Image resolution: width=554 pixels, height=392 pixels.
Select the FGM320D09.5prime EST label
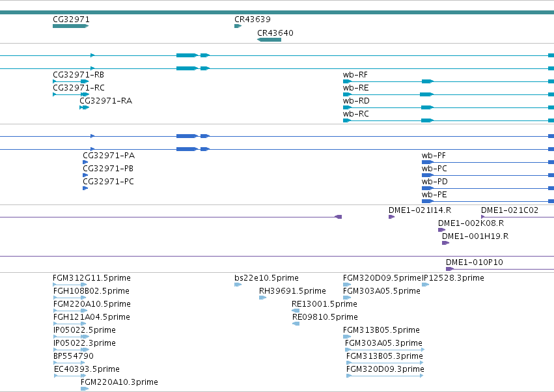click(x=382, y=278)
